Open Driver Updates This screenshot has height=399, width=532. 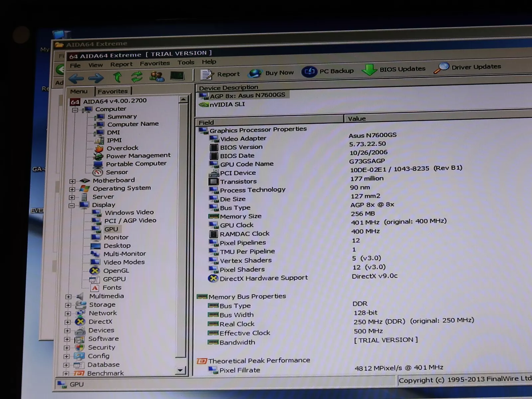467,67
